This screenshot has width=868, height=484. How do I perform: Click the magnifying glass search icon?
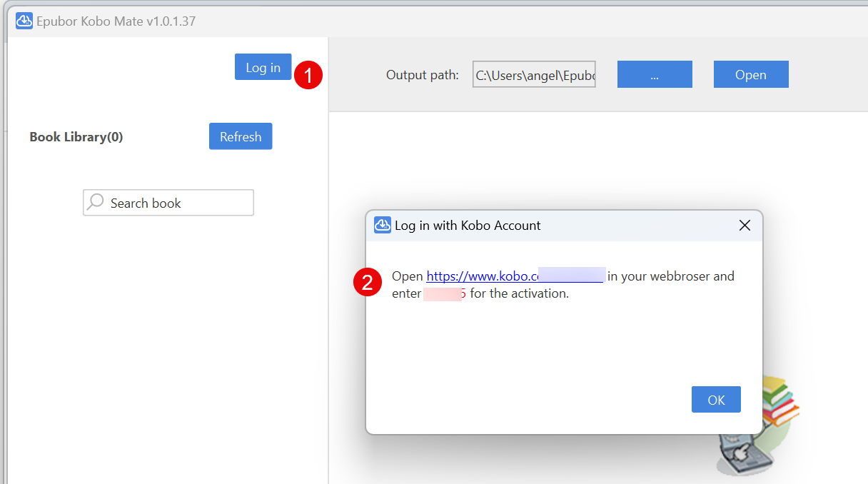95,203
